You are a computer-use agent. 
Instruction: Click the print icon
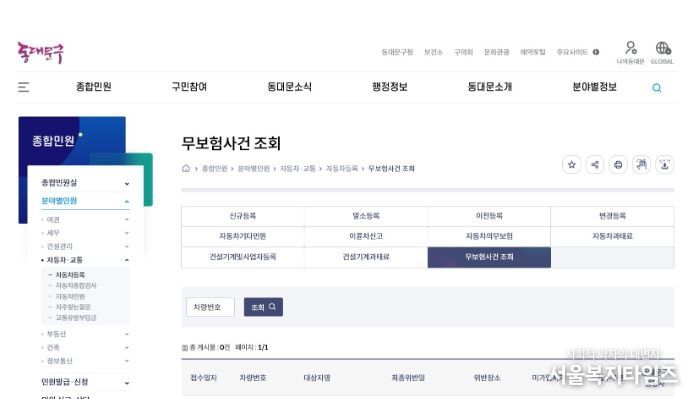click(x=618, y=165)
